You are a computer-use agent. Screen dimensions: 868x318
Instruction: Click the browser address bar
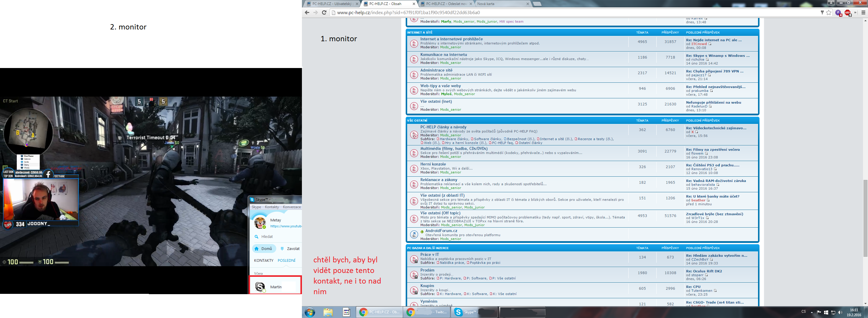click(573, 12)
